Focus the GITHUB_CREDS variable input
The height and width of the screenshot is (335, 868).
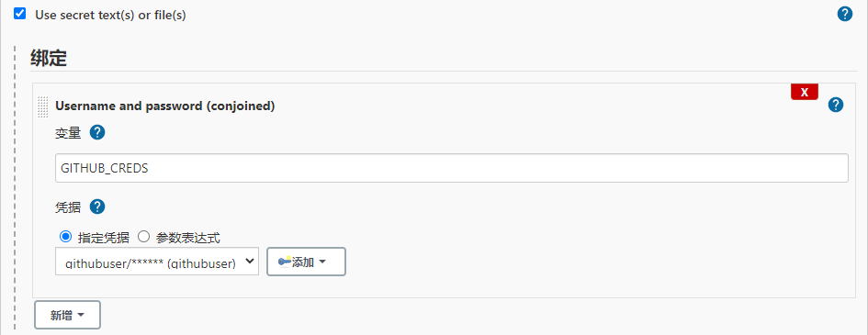pos(452,168)
